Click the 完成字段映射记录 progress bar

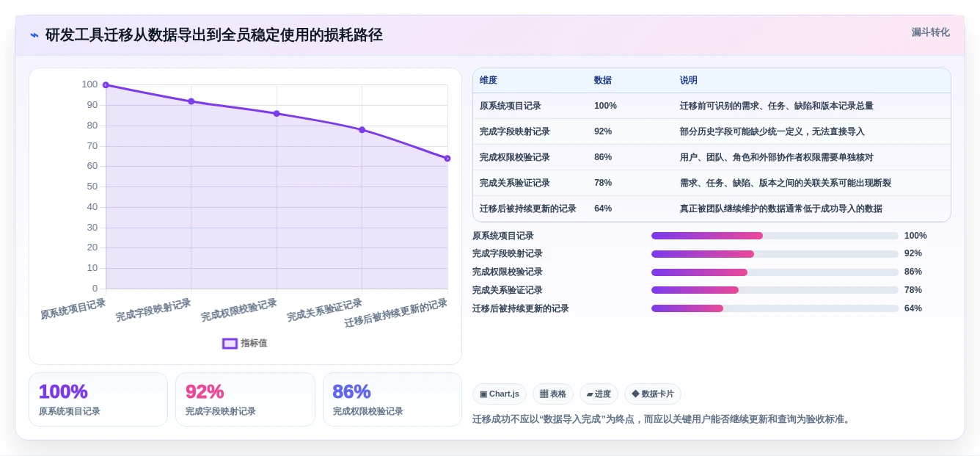coord(775,253)
